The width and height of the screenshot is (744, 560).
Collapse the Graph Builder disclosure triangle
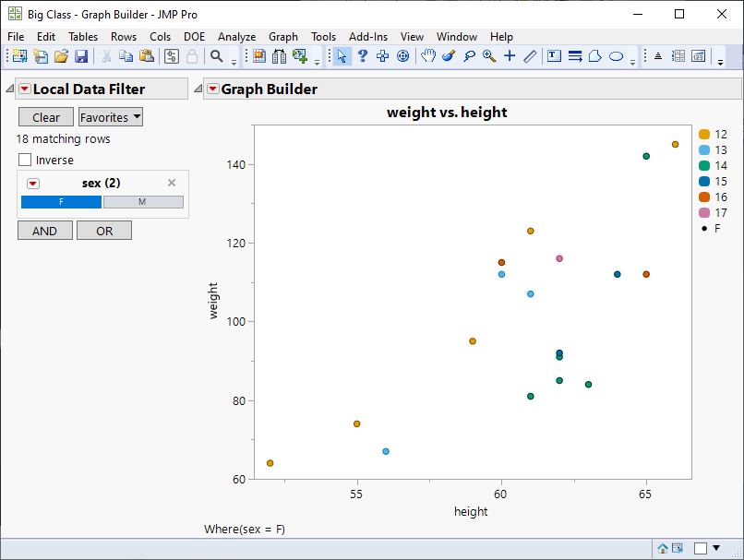[198, 89]
